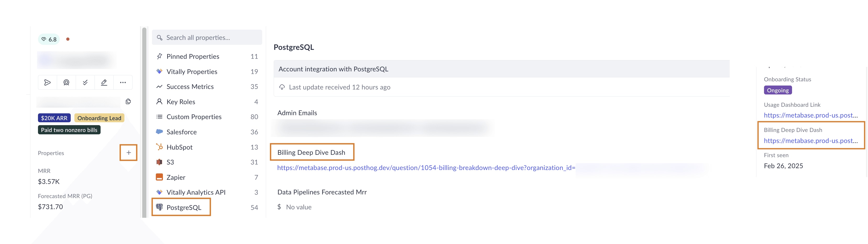Open the Success Metrics section
This screenshot has height=244, width=868.
click(x=190, y=86)
